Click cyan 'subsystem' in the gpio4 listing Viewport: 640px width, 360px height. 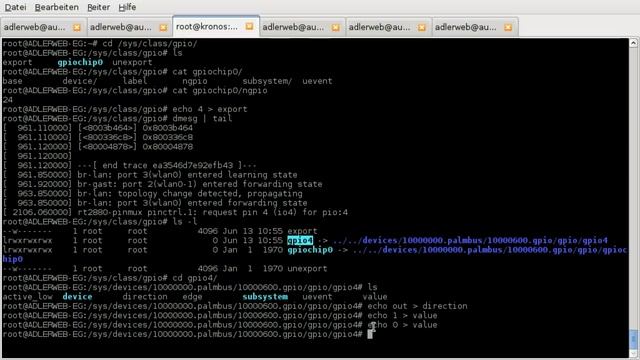coord(265,297)
